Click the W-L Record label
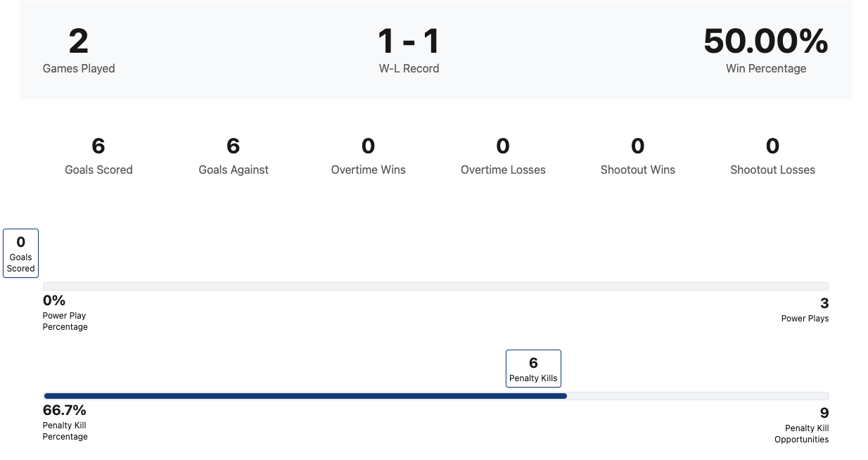Image resolution: width=868 pixels, height=460 pixels. pos(409,68)
